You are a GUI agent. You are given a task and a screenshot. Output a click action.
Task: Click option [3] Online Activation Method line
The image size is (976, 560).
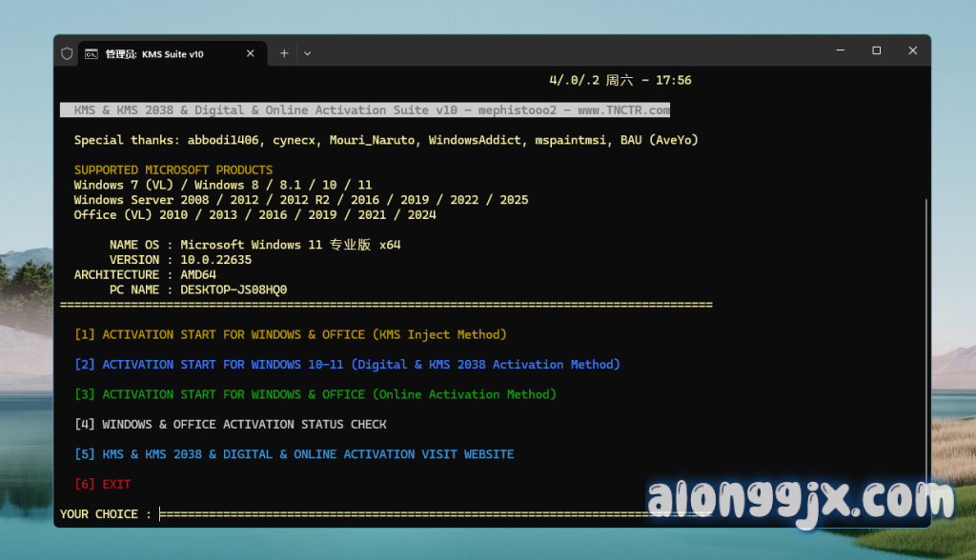pyautogui.click(x=315, y=394)
